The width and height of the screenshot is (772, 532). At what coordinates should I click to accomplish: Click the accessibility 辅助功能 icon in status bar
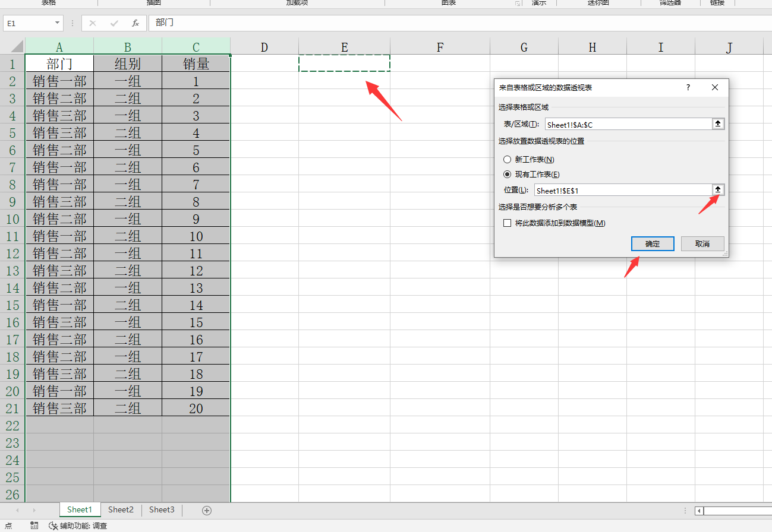pos(53,525)
